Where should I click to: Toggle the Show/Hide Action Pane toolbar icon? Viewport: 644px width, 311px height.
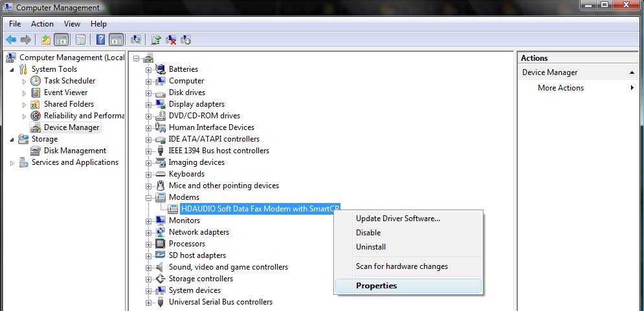pyautogui.click(x=117, y=40)
